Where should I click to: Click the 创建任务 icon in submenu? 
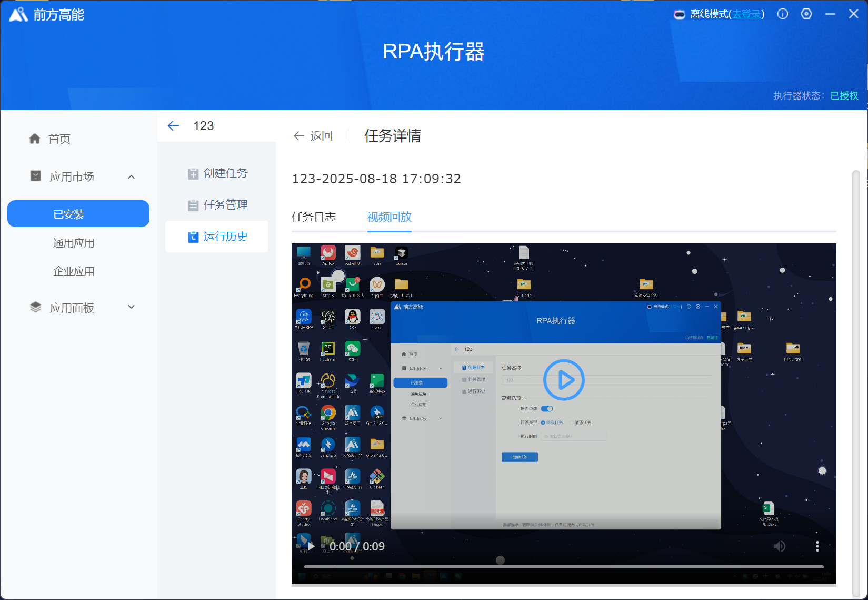(193, 174)
